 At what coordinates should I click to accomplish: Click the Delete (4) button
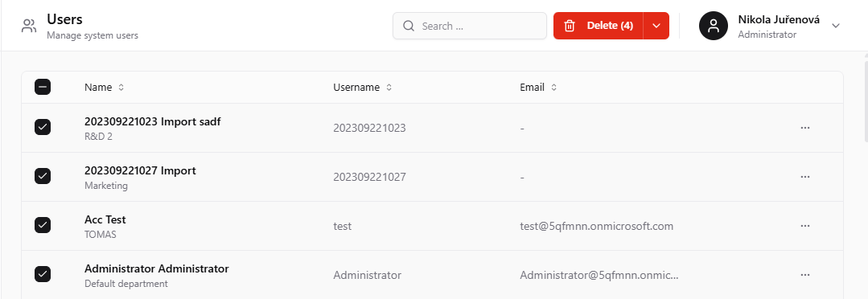pos(599,26)
